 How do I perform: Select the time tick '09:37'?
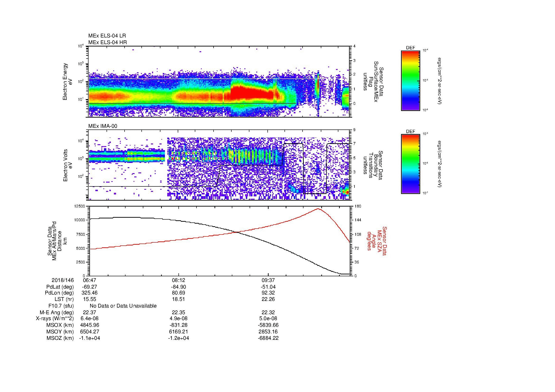[268, 280]
